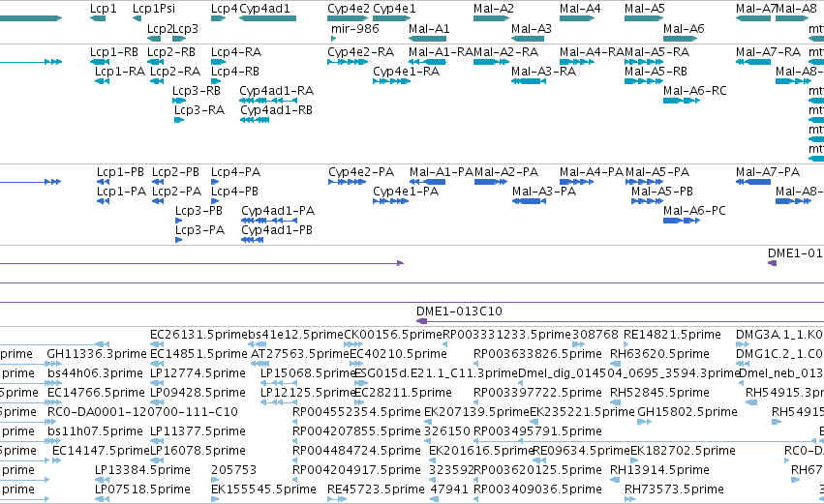Select the Mal-A3 gene label

(532, 28)
